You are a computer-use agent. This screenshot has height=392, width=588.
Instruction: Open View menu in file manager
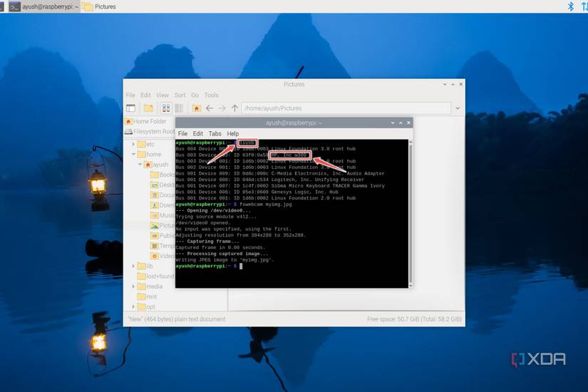(x=163, y=95)
